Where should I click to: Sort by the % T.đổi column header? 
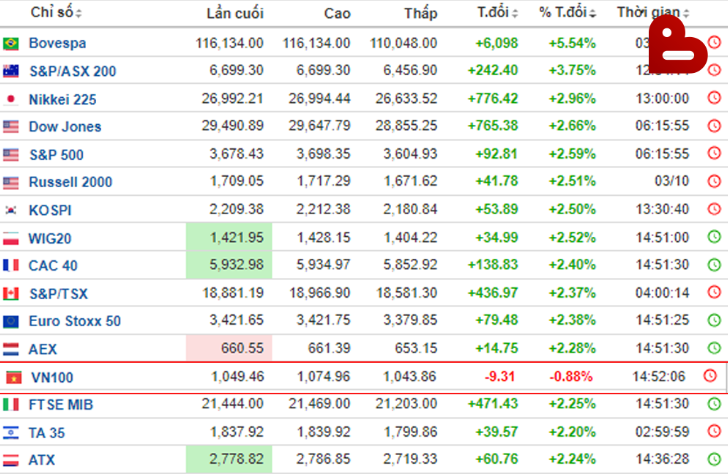566,13
